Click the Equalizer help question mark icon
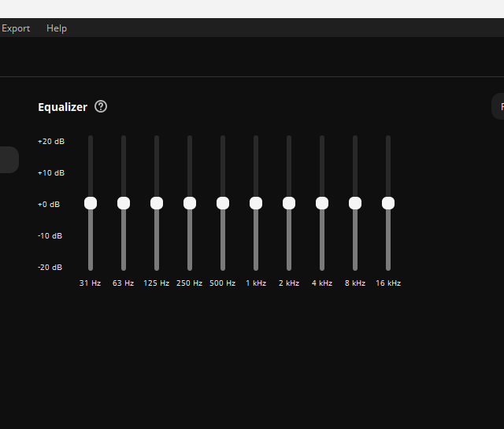 click(x=101, y=106)
